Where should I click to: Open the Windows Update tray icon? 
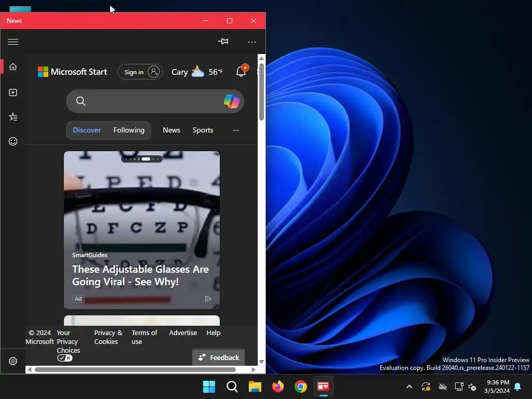(426, 387)
